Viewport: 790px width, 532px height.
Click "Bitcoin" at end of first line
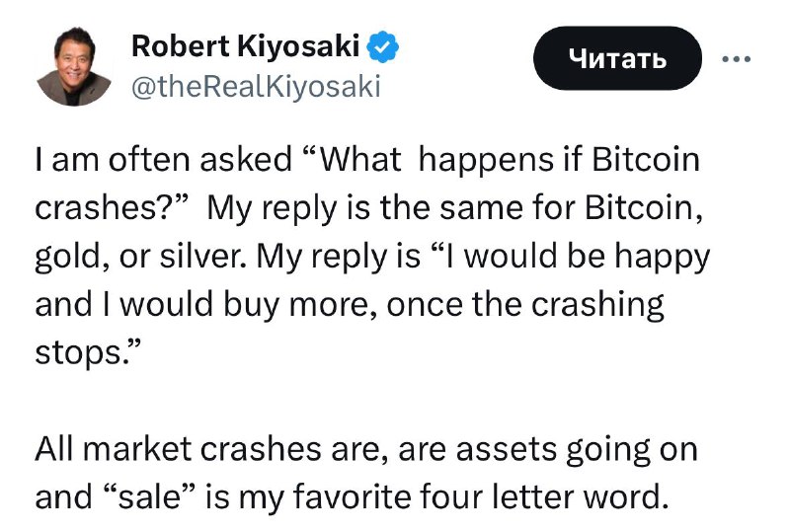click(x=646, y=159)
